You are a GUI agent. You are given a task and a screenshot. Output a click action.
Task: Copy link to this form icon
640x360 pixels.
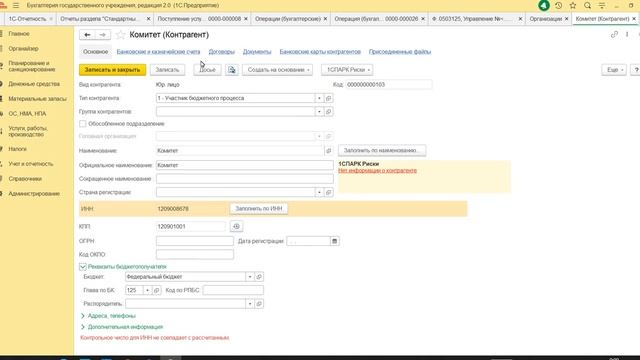614,35
